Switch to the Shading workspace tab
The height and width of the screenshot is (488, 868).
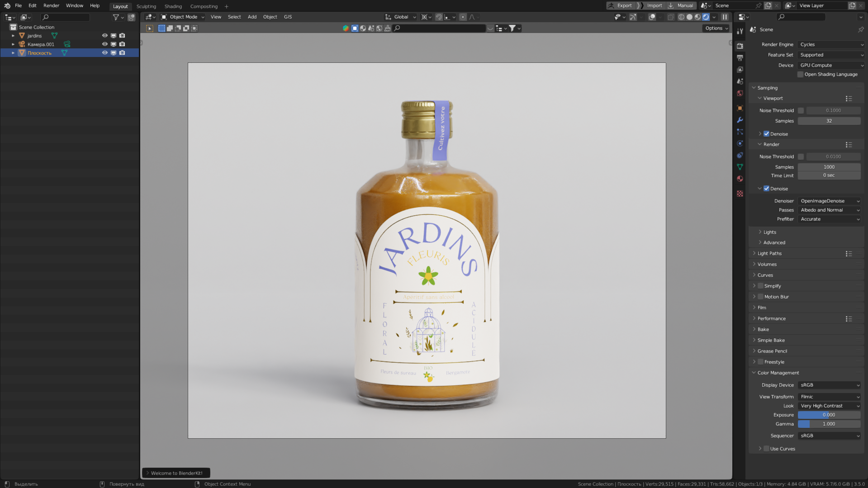tap(173, 6)
